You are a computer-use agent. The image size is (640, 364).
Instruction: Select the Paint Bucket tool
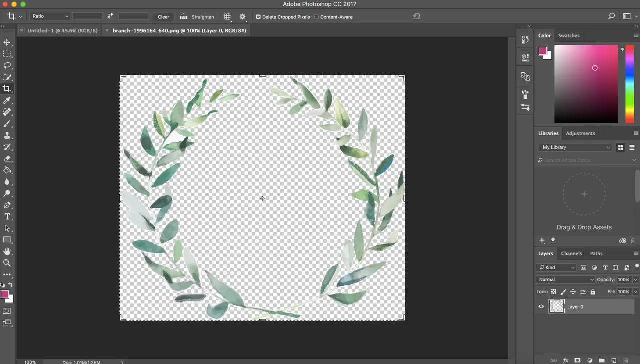[x=7, y=170]
